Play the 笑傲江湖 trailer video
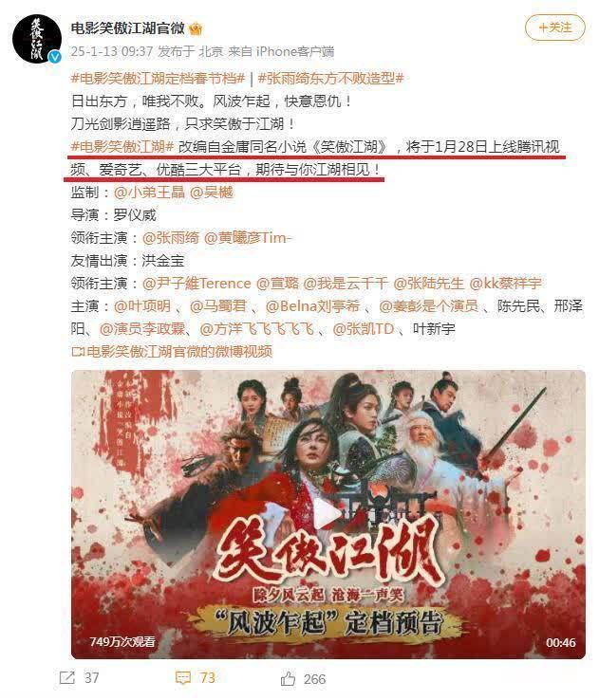Viewport: 599px width, 700px height. tap(328, 514)
